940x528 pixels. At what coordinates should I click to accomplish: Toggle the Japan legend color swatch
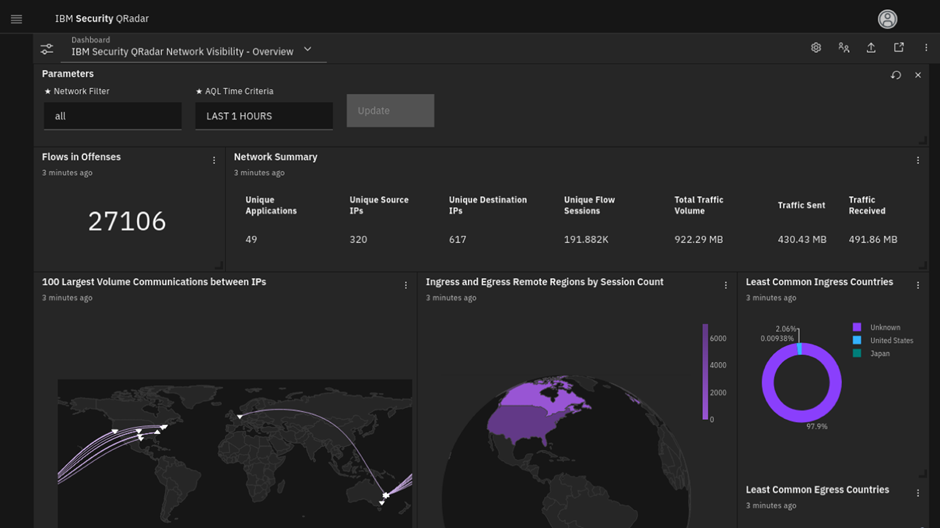tap(857, 354)
